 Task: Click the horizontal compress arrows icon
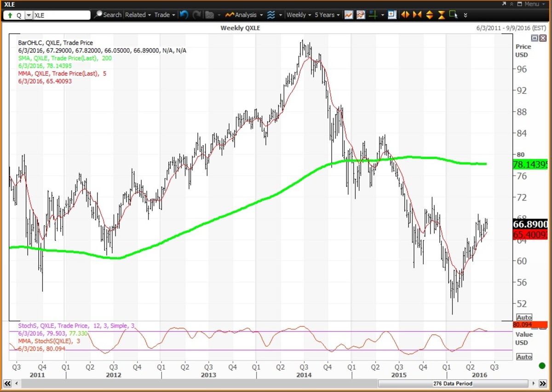point(417,15)
